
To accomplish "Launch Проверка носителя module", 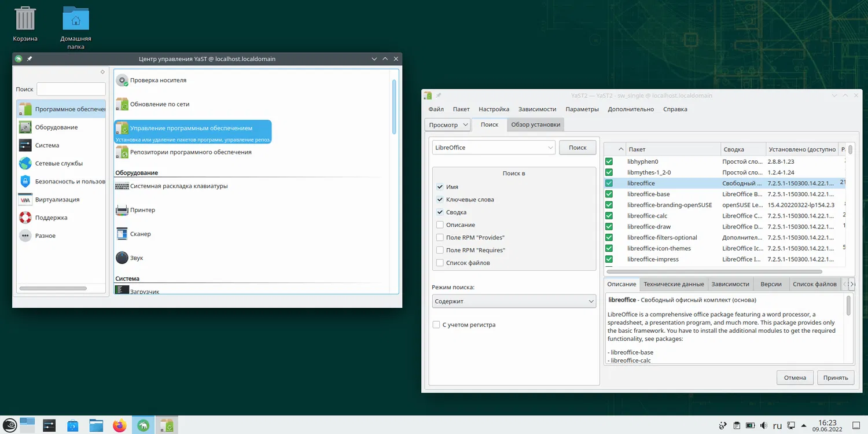I will 151,80.
